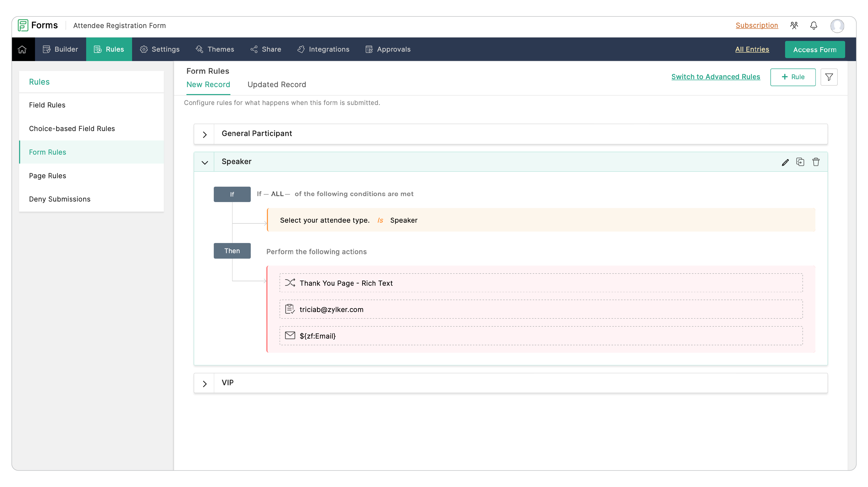Click the email notification triciab icon

290,309
